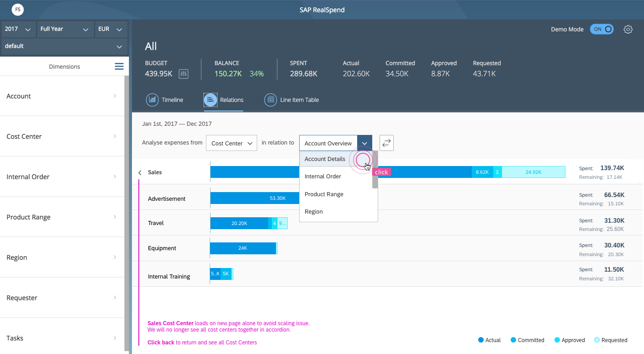Click the Internal Training spent total 11.50K
The height and width of the screenshot is (354, 644).
[x=614, y=269]
